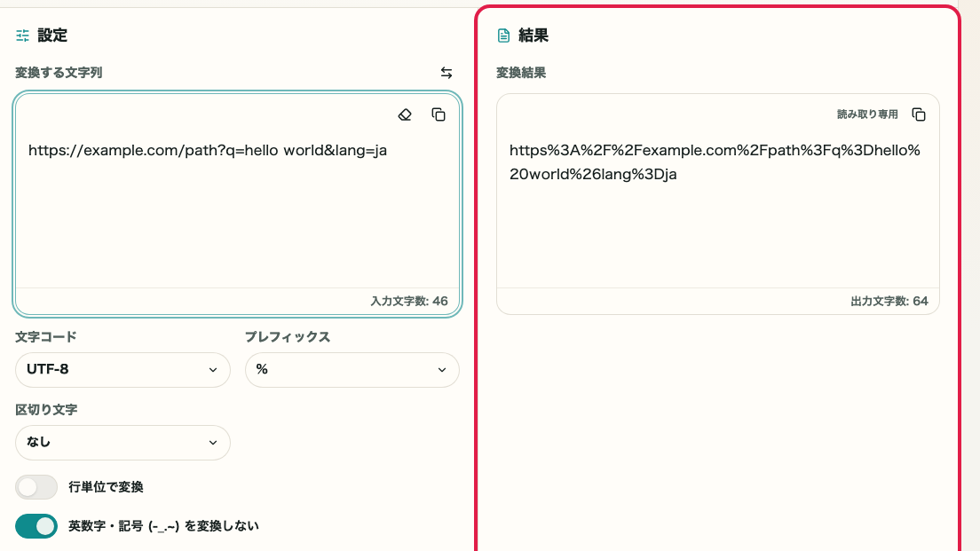Screen dimensions: 980x551
Task: Click the 文字コード label
Action: point(46,337)
